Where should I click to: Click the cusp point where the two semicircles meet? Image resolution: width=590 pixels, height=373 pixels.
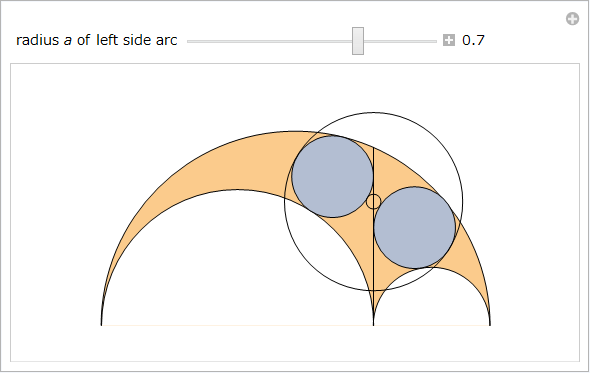pyautogui.click(x=373, y=324)
